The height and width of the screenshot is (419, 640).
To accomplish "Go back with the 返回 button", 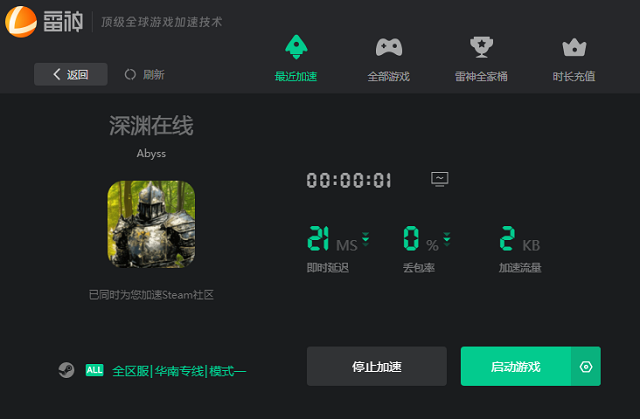I will (71, 74).
